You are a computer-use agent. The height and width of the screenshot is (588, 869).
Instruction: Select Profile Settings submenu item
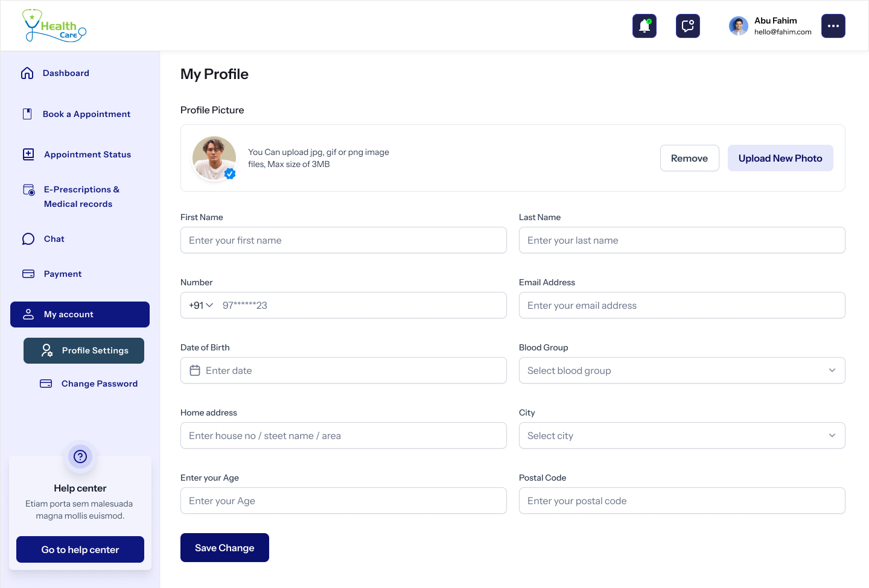(x=84, y=350)
